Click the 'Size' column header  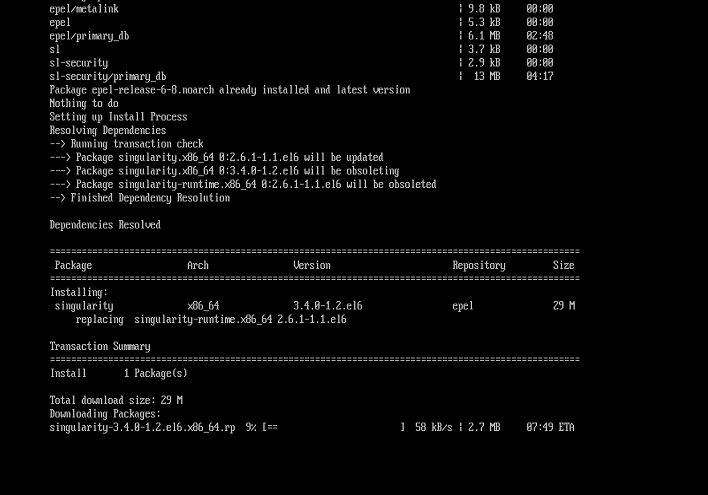point(564,266)
